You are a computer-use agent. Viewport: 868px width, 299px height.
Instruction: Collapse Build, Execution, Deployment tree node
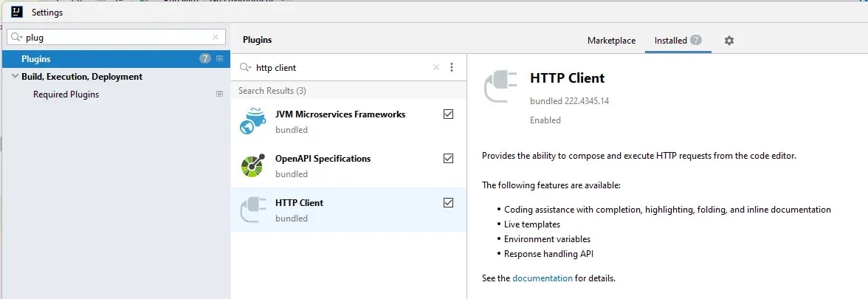click(x=15, y=77)
